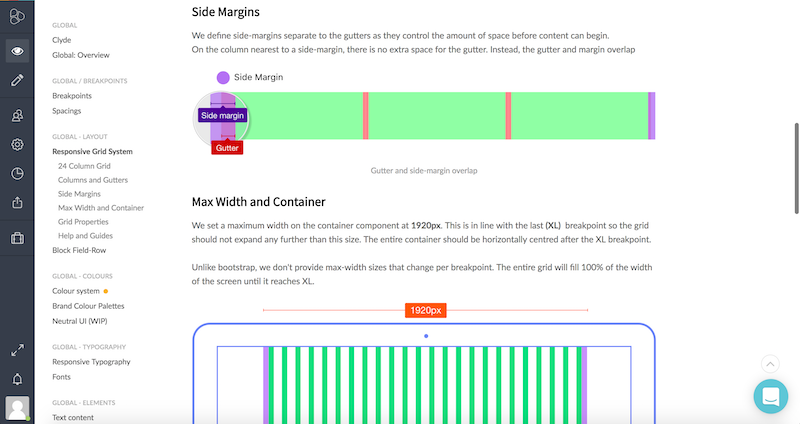Select the Side Margins subsection
Viewport: 800px width, 424px height.
[x=79, y=194]
